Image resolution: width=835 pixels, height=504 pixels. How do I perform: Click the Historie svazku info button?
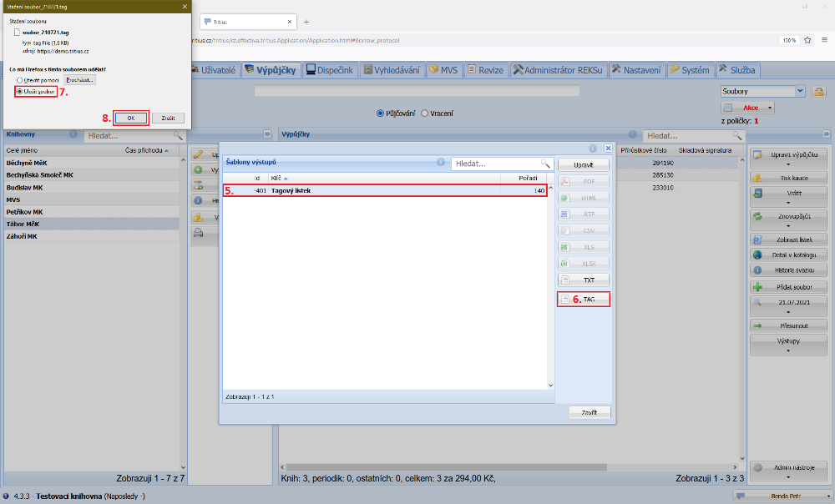click(x=789, y=270)
